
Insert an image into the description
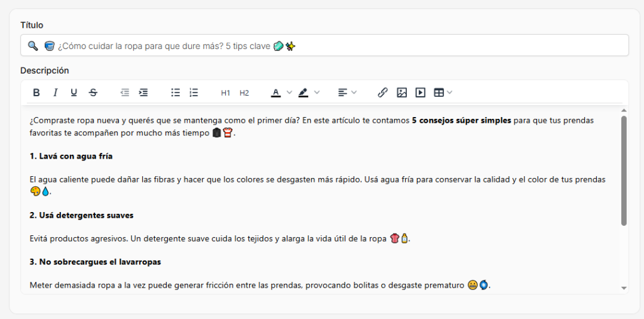pyautogui.click(x=402, y=93)
